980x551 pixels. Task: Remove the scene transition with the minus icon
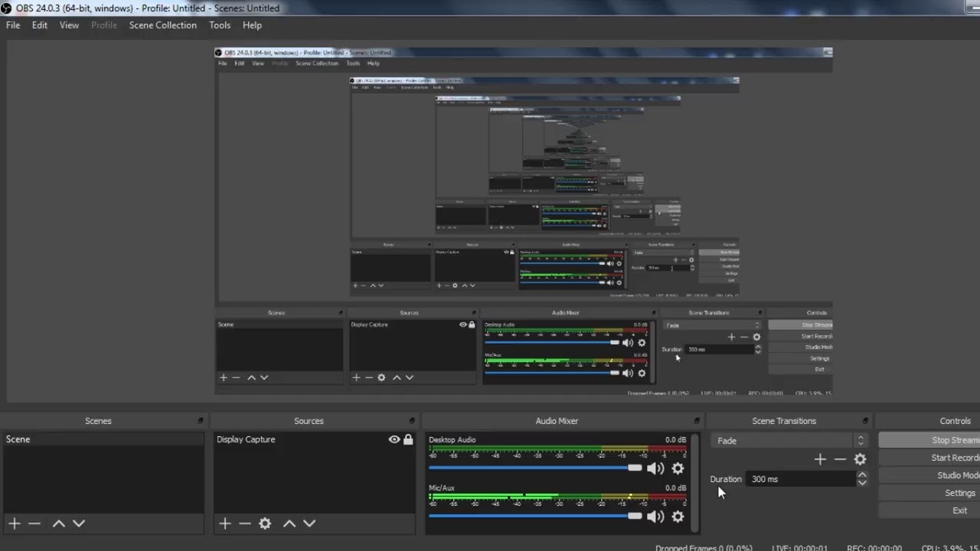[840, 459]
